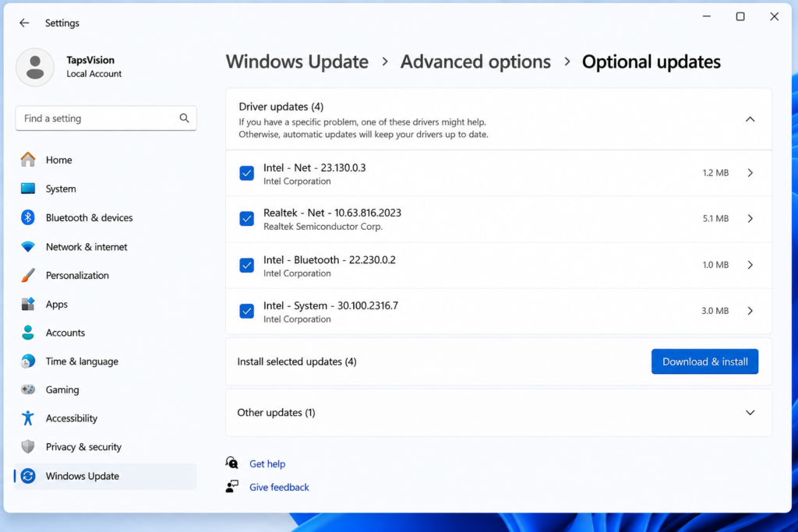Go to Time & language settings
The image size is (798, 532).
(x=106, y=361)
